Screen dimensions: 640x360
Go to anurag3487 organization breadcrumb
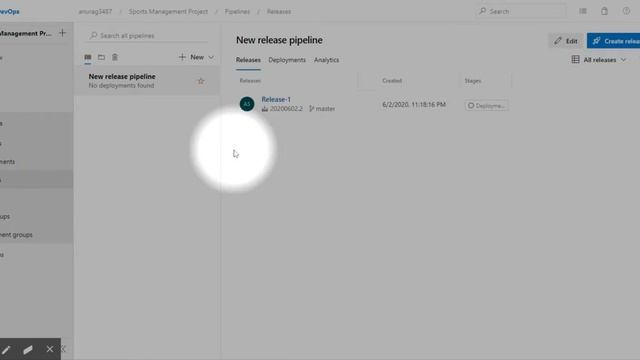click(x=95, y=11)
